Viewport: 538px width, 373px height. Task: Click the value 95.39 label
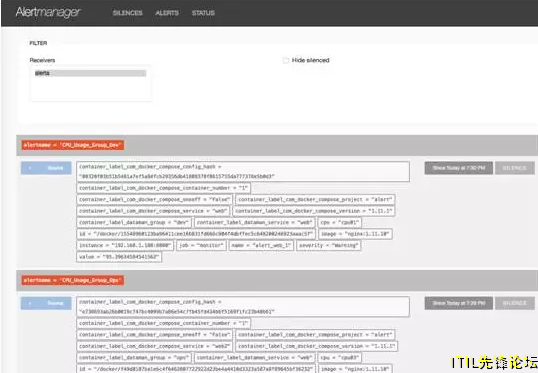click(119, 257)
